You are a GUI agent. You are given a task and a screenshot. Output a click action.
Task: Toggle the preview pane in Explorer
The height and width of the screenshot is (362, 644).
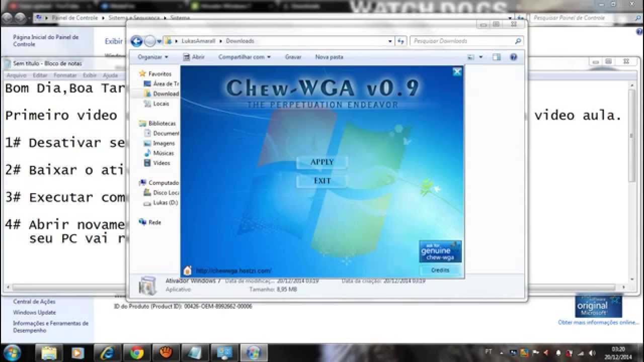click(x=497, y=57)
